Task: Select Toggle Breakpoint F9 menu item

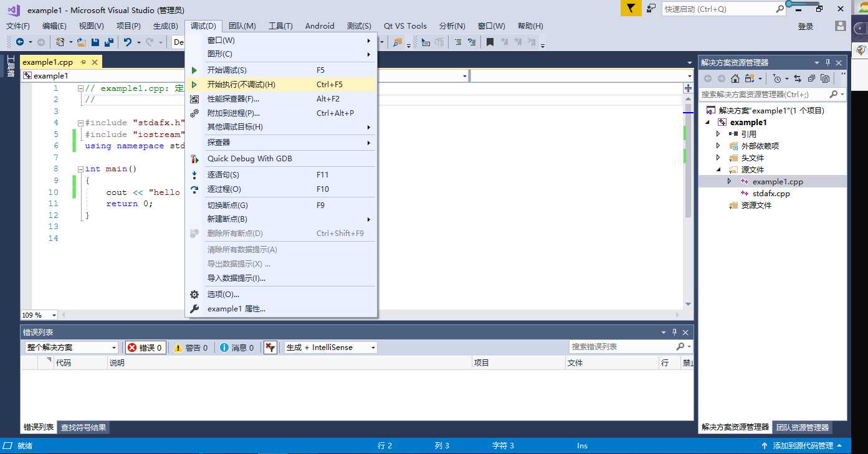Action: pos(281,205)
